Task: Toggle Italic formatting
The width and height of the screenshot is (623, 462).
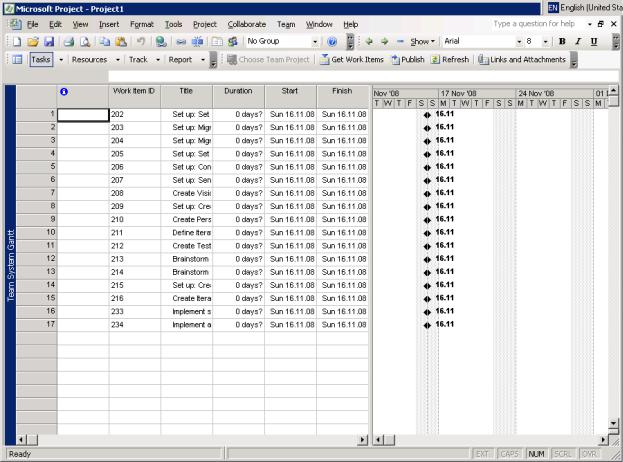Action: [578, 41]
